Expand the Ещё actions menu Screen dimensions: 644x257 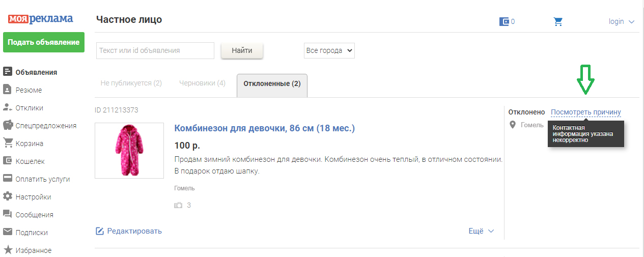[x=481, y=231]
